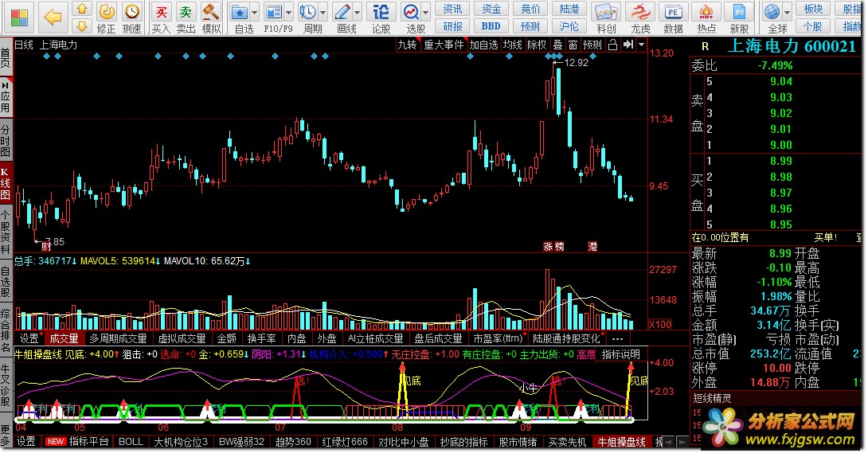Click the 个股 stock button

coord(813,26)
